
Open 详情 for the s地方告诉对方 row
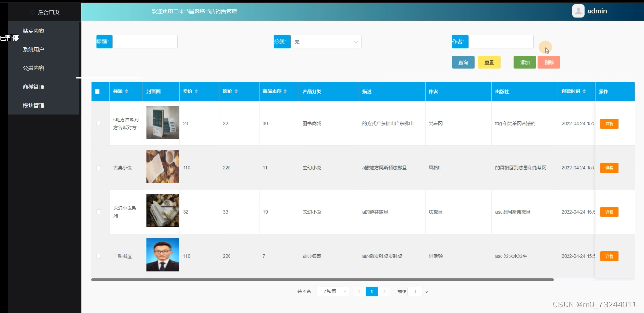click(609, 124)
